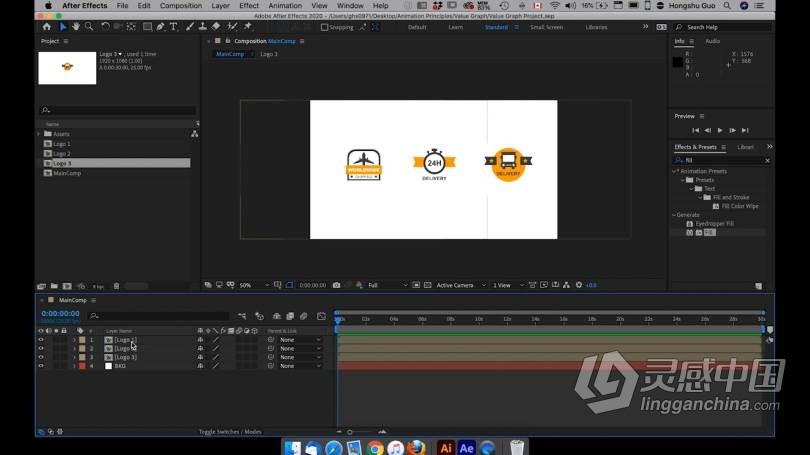The width and height of the screenshot is (810, 455).
Task: Open Parent dropdown for BKG layer
Action: tap(300, 366)
